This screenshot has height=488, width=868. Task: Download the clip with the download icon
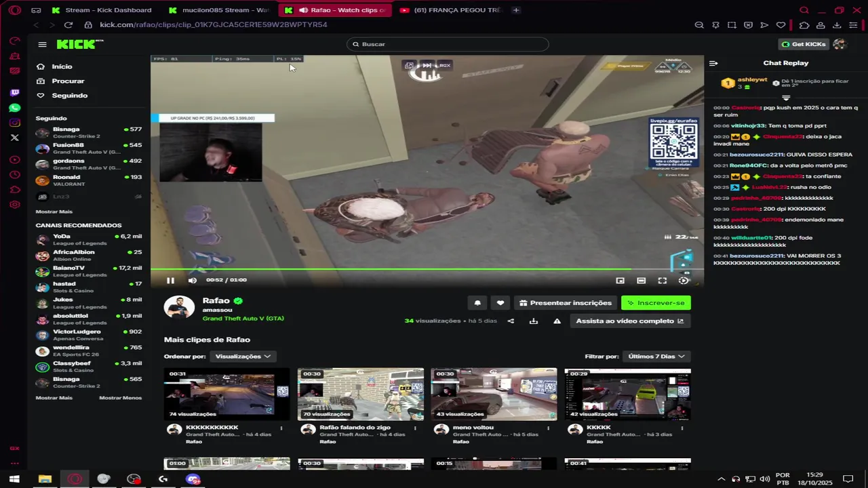[534, 321]
